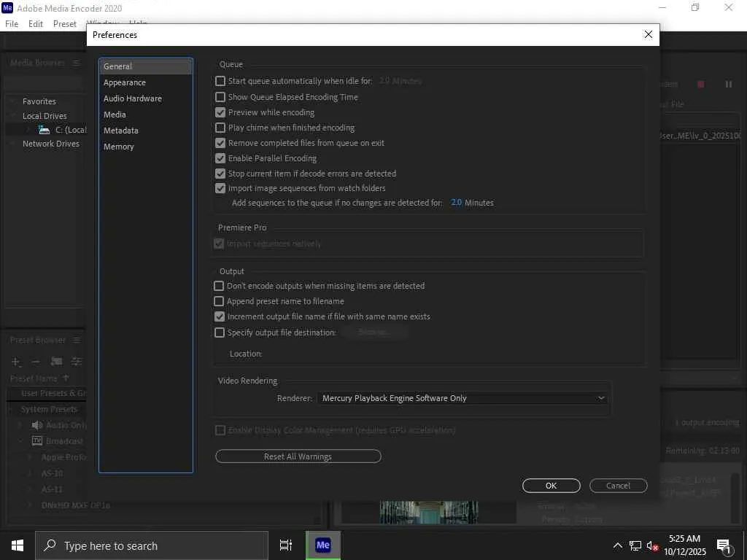The image size is (747, 560).
Task: Open the Renderer dropdown
Action: pos(462,398)
